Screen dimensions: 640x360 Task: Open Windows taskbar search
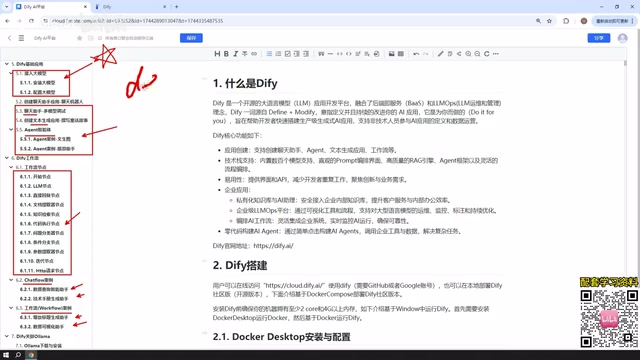(18, 355)
